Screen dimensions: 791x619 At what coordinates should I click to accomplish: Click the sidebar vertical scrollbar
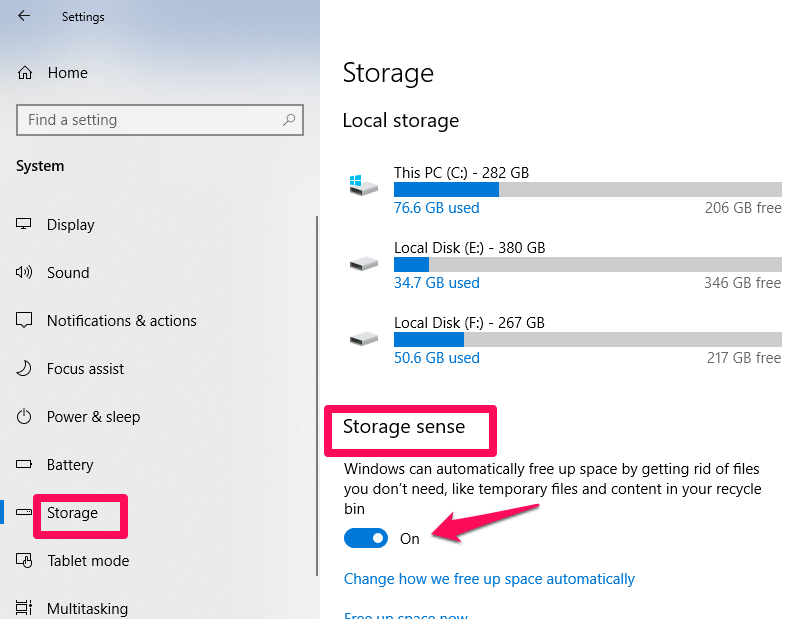[316, 400]
